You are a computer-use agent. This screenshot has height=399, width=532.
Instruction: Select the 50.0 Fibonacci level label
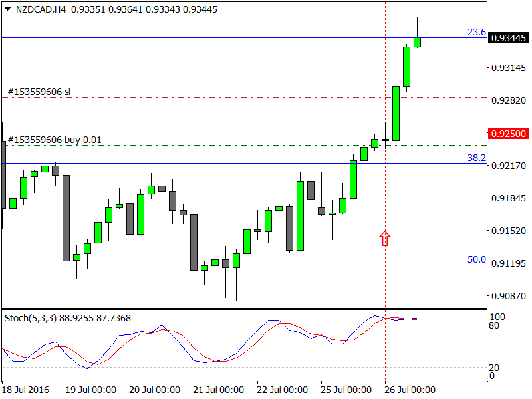pos(477,259)
